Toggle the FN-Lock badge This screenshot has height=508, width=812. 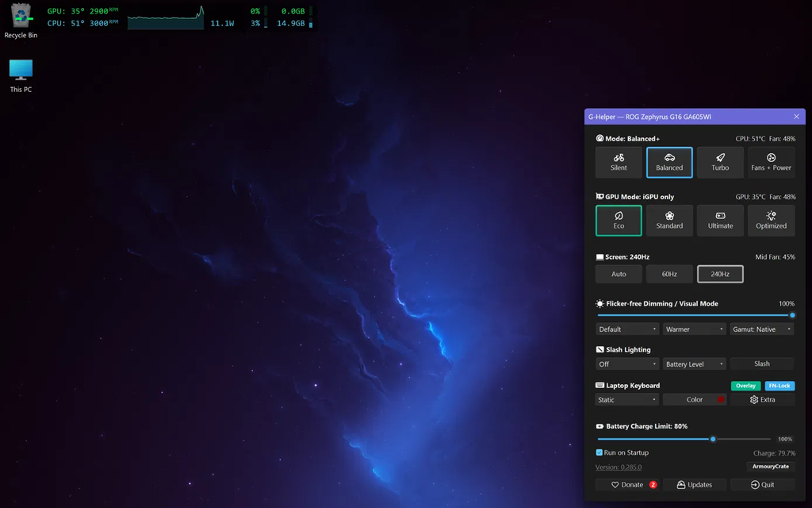click(x=779, y=386)
